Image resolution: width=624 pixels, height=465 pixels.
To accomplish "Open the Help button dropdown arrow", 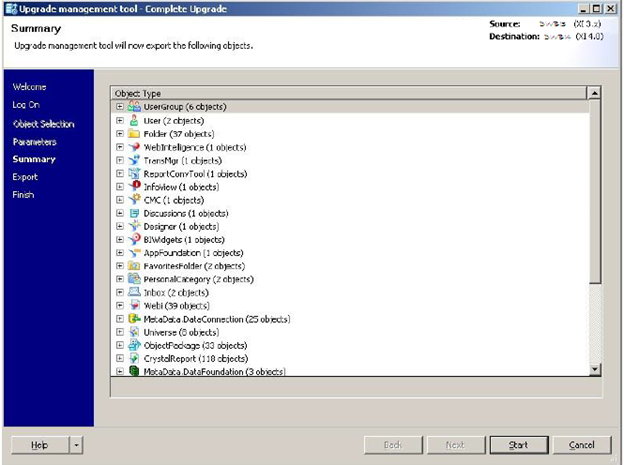I will [x=77, y=445].
